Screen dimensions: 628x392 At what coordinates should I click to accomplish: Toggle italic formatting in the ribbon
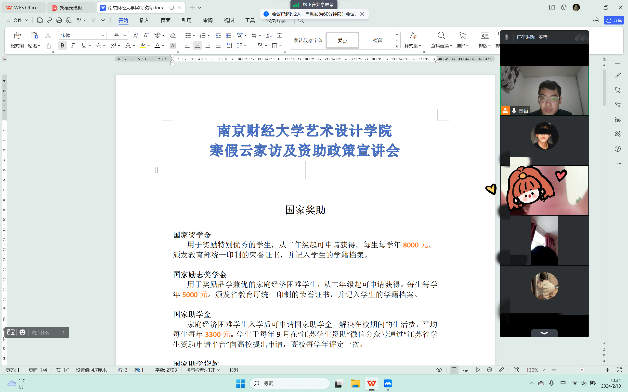[x=73, y=46]
